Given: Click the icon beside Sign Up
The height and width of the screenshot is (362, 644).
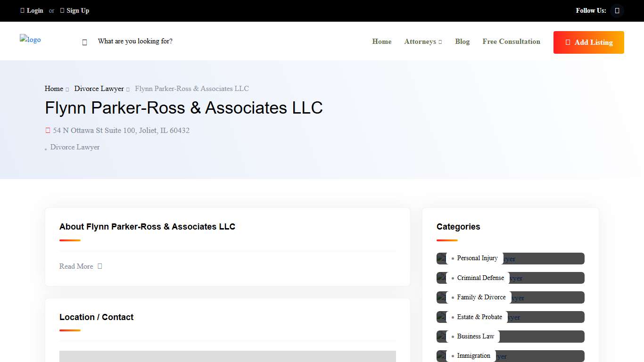Looking at the screenshot, I should (62, 10).
